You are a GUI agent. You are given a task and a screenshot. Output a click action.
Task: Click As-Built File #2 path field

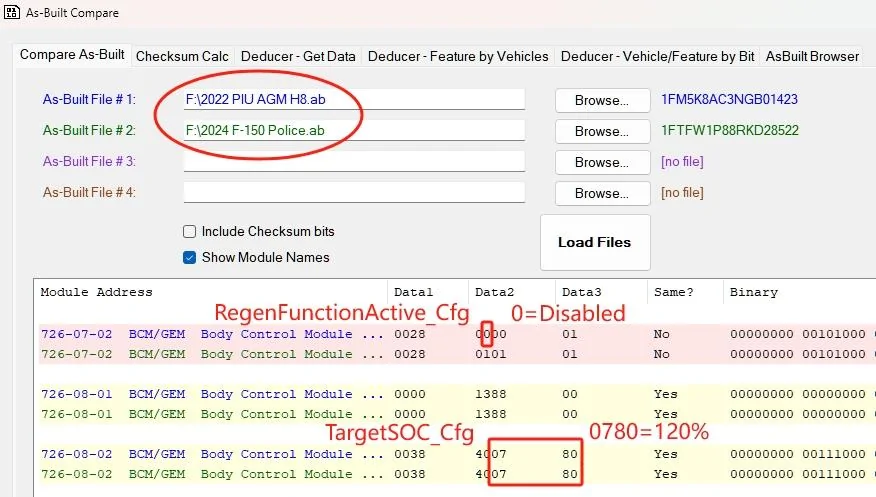pyautogui.click(x=354, y=130)
